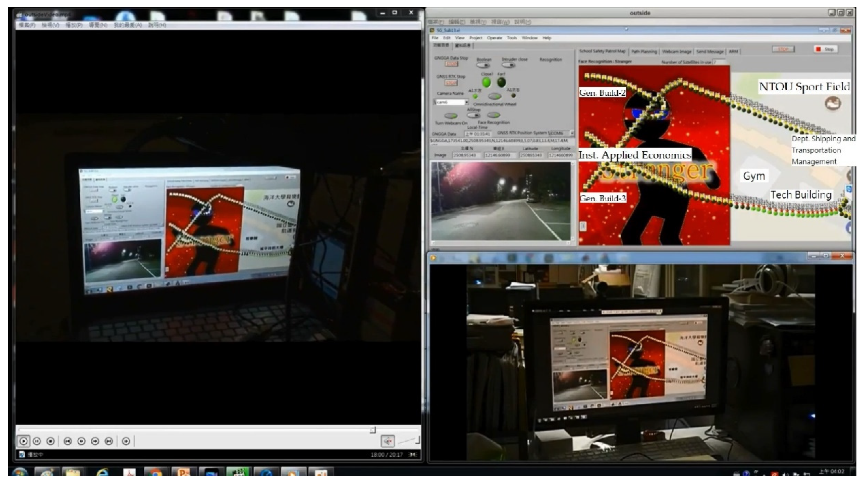Viewport: 868px width, 483px height.
Task: Open the GNSS RTK Position System COM dropdown
Action: [x=571, y=133]
